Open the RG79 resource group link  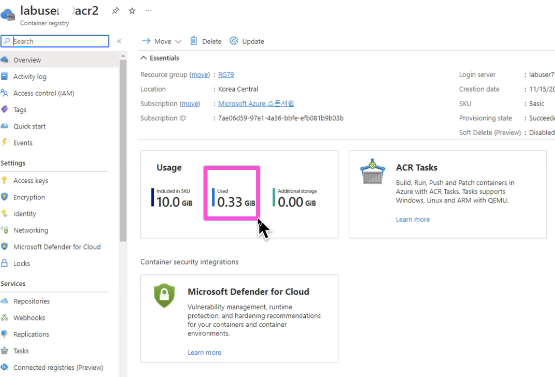coord(226,75)
